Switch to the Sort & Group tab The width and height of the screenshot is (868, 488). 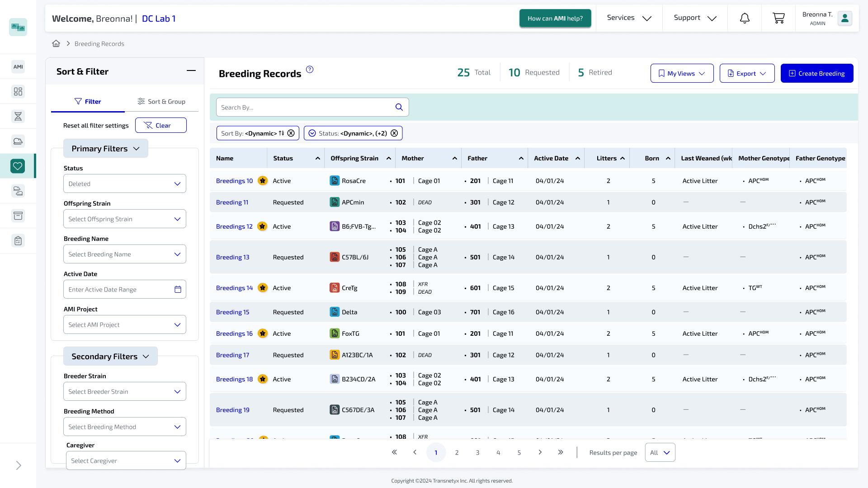(x=161, y=101)
